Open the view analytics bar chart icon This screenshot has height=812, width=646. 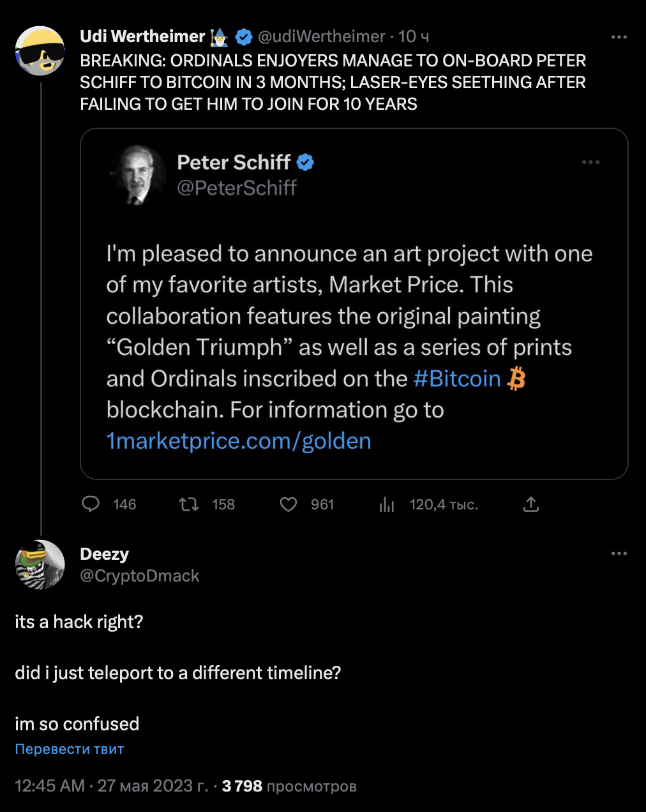[x=387, y=504]
